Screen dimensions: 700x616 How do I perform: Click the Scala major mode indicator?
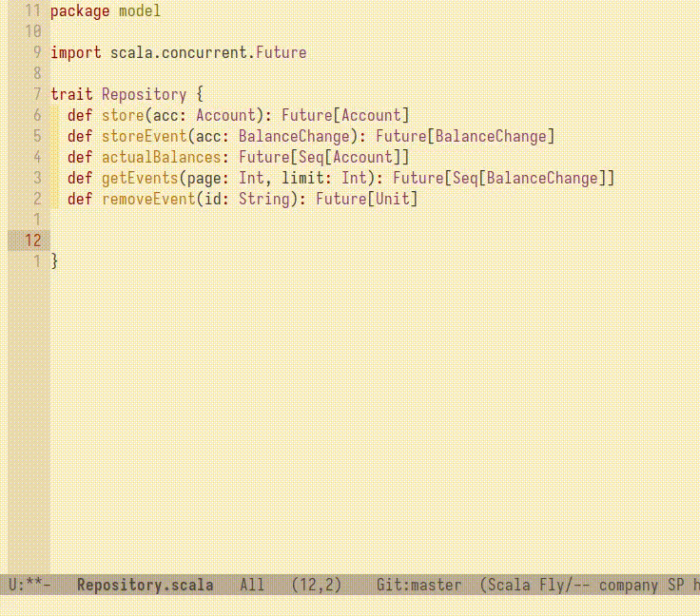[x=507, y=586]
